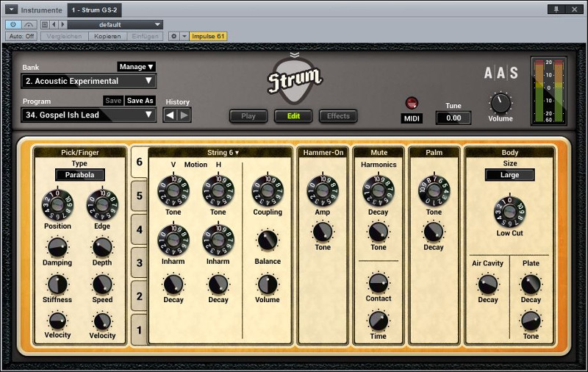Image resolution: width=588 pixels, height=372 pixels.
Task: Pin the plugin window
Action: click(556, 10)
